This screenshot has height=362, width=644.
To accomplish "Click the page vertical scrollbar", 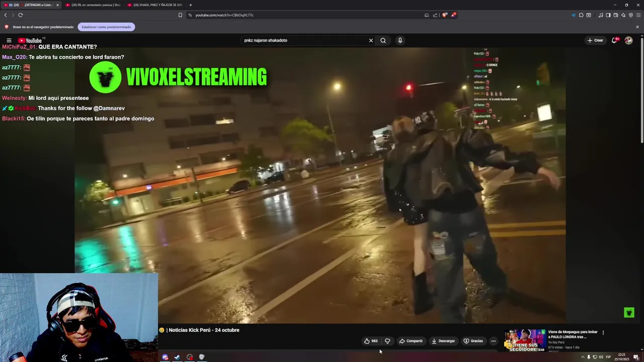I will pos(641,90).
